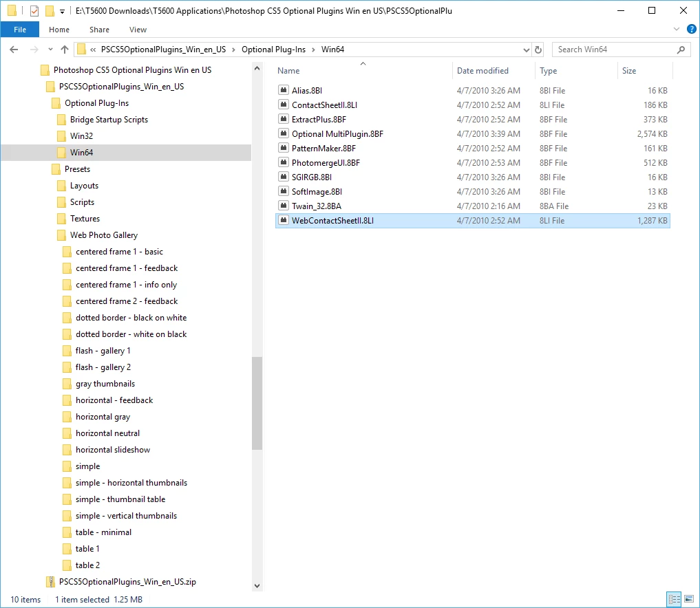Select SoftImage.8BI file icon

[x=283, y=191]
